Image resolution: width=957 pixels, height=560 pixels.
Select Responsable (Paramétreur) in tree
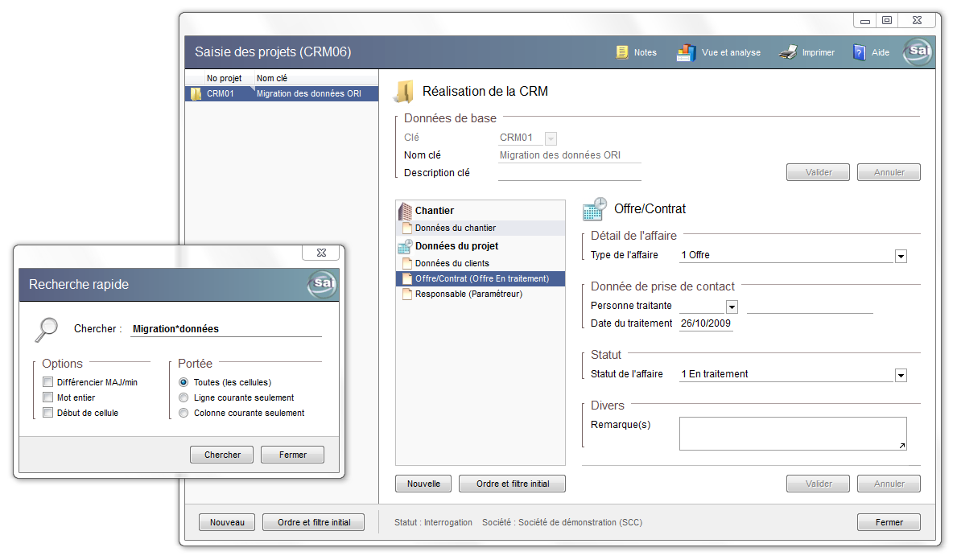[x=468, y=294]
